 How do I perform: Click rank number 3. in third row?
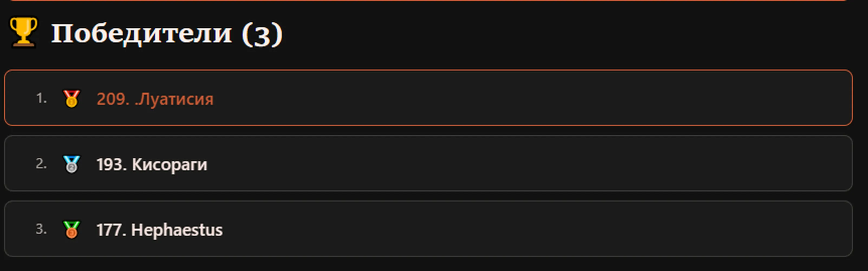point(41,229)
